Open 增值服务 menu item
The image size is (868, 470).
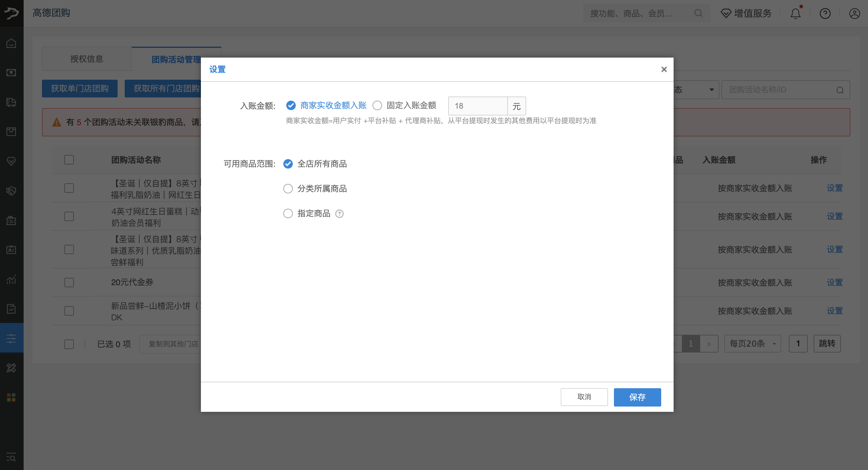[746, 14]
